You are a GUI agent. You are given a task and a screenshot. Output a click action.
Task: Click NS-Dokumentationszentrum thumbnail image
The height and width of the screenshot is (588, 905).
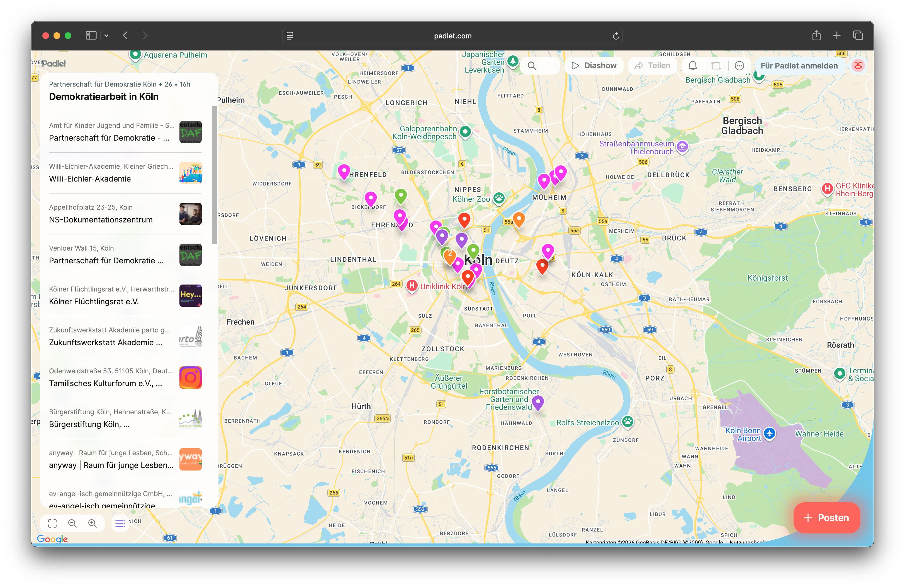191,214
